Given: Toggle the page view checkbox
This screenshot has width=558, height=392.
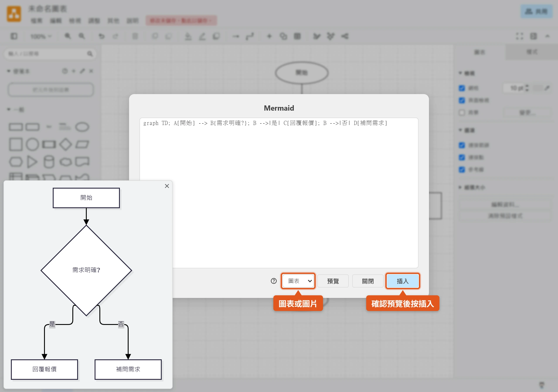Looking at the screenshot, I should 462,100.
